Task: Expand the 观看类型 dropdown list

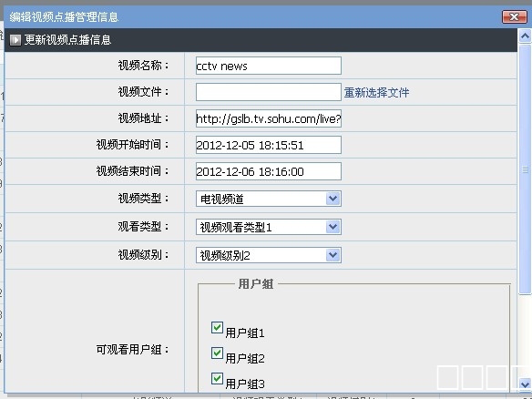Action: [x=269, y=227]
